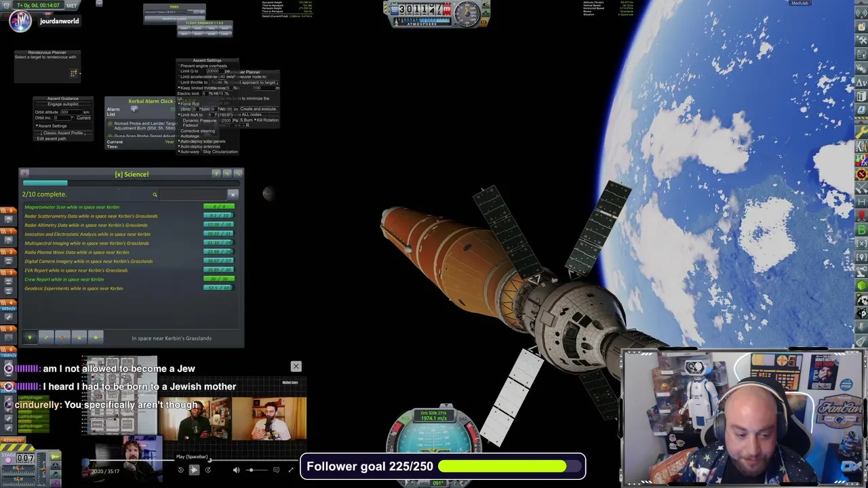
Task: Open closest approach to target dropdown
Action: tap(254, 83)
